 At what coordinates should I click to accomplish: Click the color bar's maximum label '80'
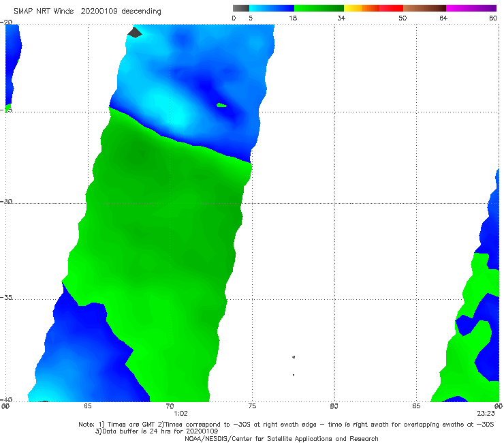(493, 18)
